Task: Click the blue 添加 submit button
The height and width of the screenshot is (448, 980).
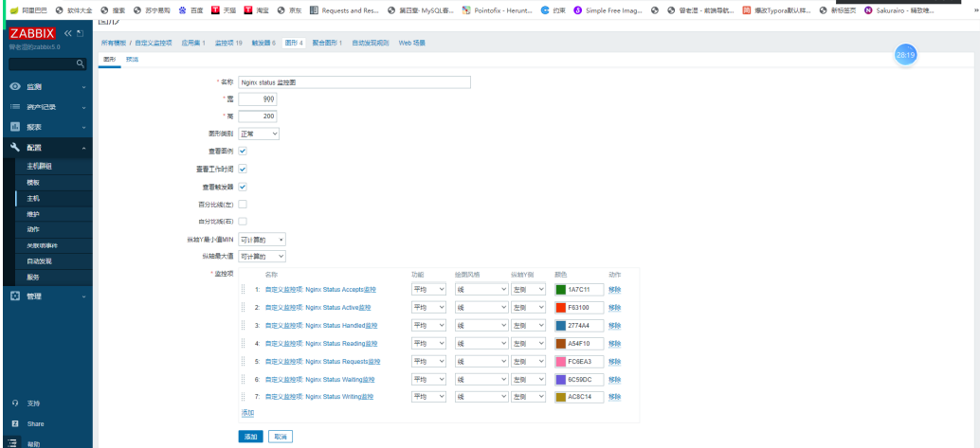Action: click(250, 437)
